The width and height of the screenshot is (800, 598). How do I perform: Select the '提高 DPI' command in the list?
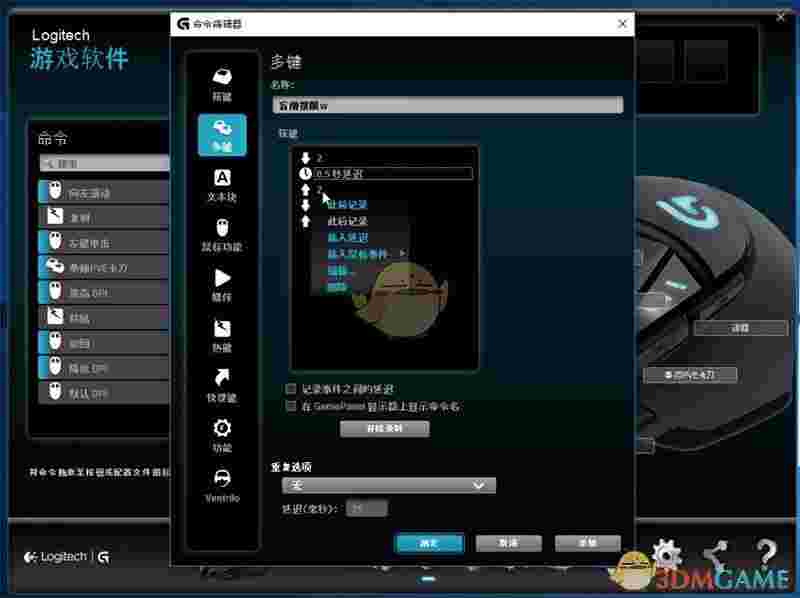click(104, 292)
